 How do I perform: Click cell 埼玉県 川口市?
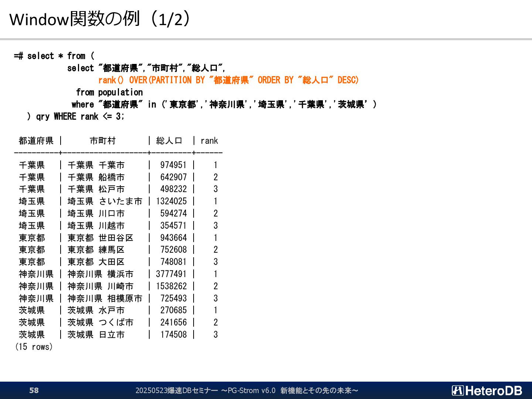[x=96, y=214]
